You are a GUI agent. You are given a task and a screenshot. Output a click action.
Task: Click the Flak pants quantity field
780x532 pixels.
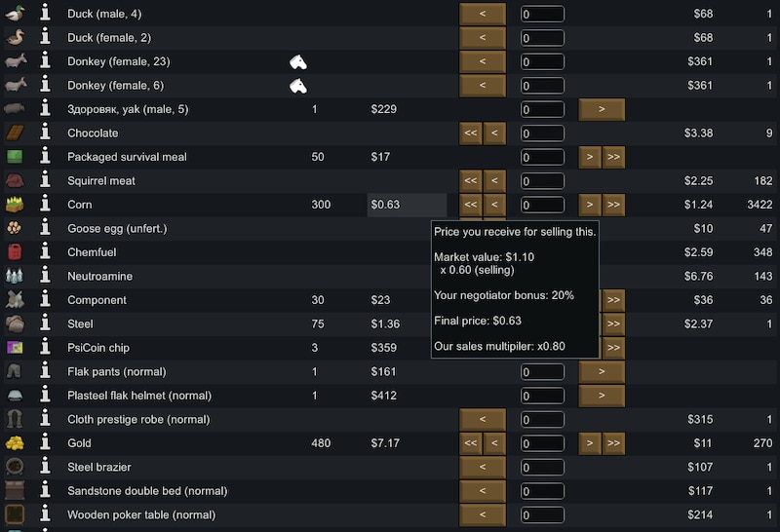pos(542,372)
